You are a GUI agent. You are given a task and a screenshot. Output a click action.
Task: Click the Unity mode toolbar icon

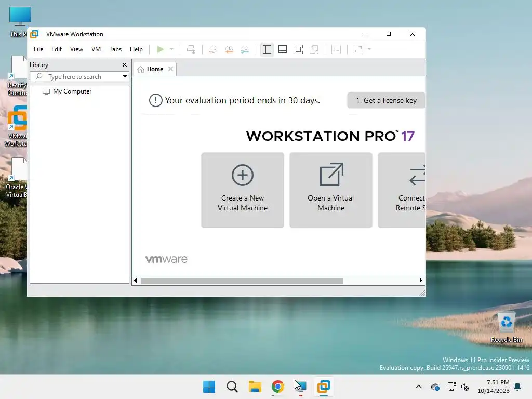coord(314,49)
